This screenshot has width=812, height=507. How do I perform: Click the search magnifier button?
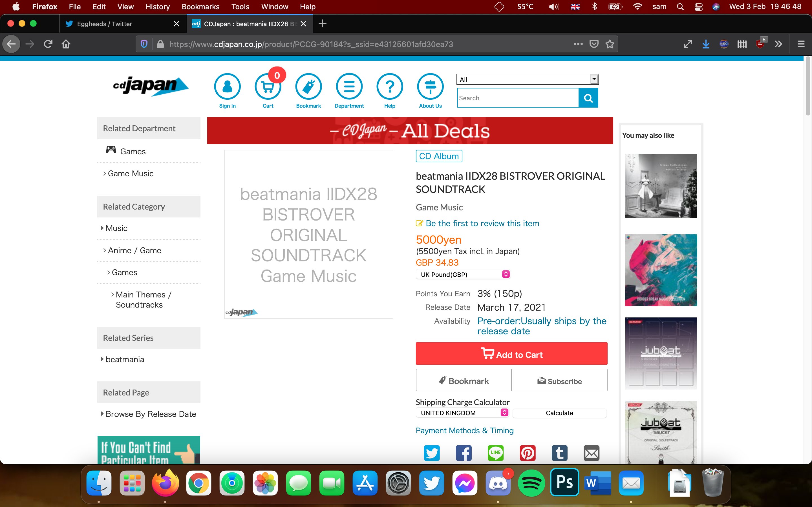[588, 98]
